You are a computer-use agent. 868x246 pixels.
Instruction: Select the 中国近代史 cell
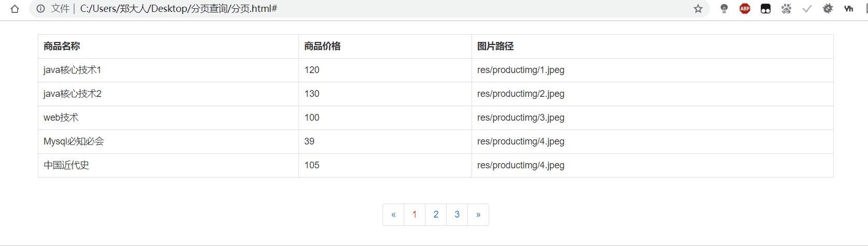pyautogui.click(x=168, y=165)
